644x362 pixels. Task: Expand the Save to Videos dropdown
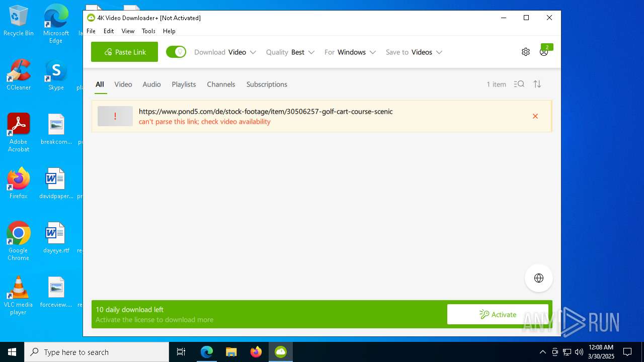pos(414,52)
